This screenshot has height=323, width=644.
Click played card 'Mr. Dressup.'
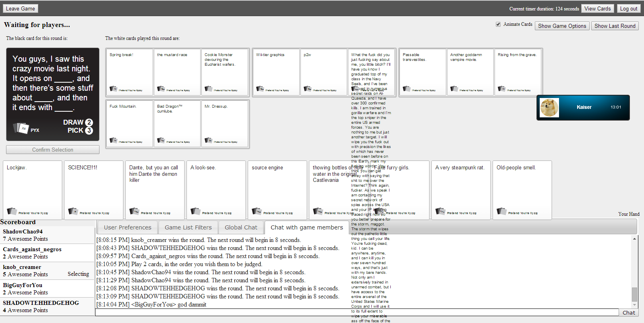coord(225,124)
